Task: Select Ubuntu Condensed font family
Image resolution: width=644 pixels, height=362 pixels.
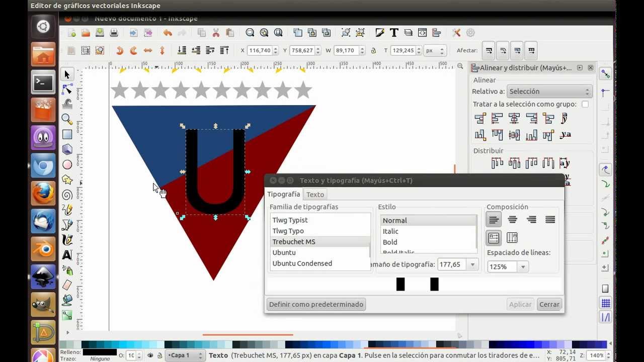Action: tap(320, 263)
